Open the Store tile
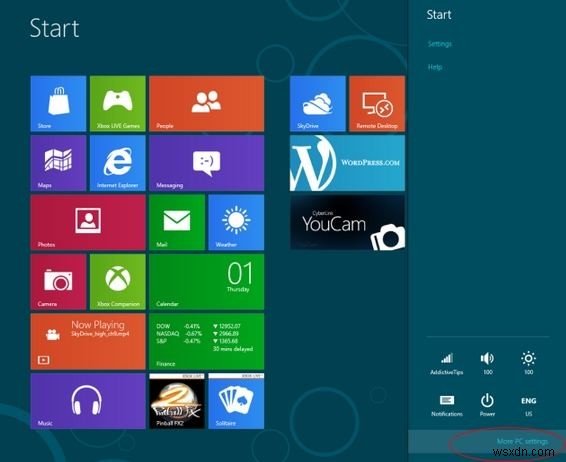The image size is (566, 462). coord(58,103)
